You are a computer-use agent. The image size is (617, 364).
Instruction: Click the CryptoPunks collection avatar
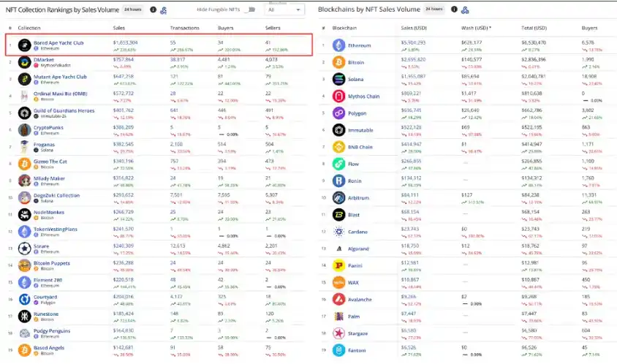[x=24, y=130]
